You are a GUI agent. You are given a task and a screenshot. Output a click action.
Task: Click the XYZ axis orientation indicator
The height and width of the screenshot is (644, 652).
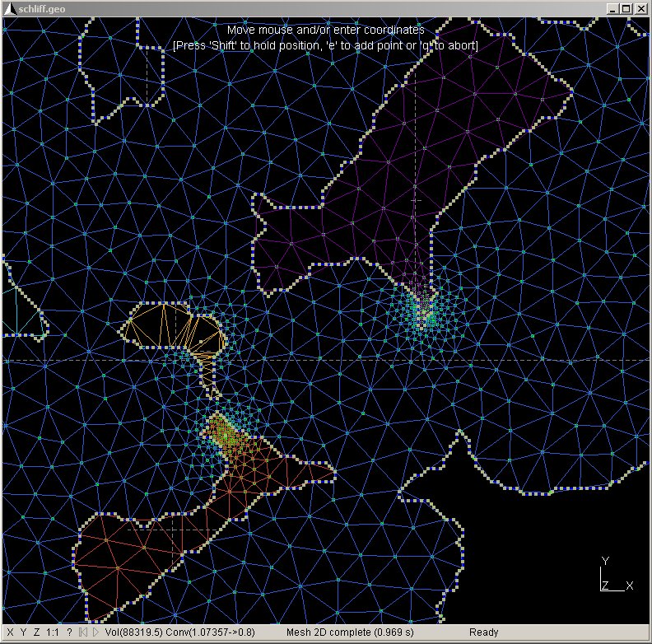[617, 576]
